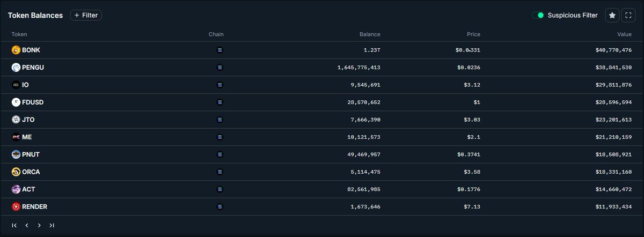This screenshot has width=644, height=237.
Task: Click the ACT token icon
Action: [16, 189]
